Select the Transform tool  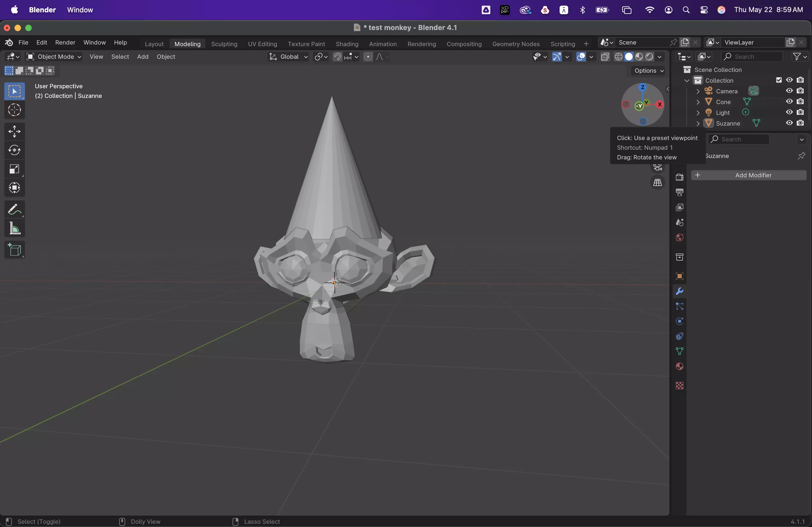pyautogui.click(x=14, y=188)
